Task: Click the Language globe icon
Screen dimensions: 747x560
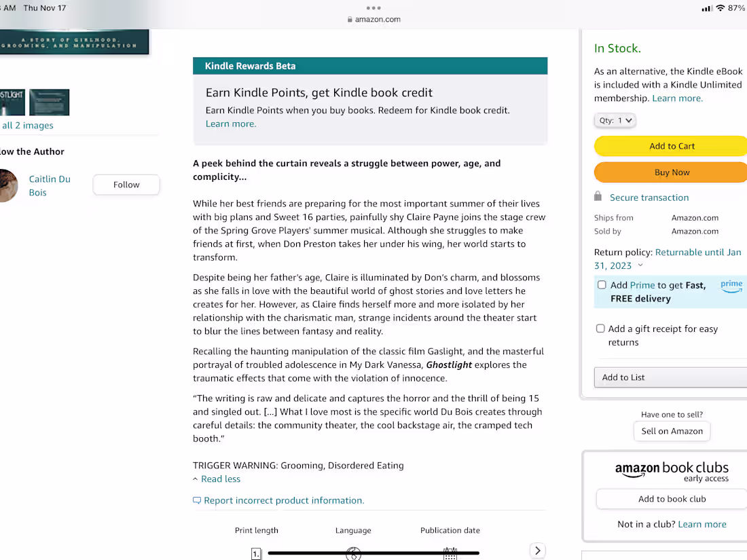Action: [353, 553]
